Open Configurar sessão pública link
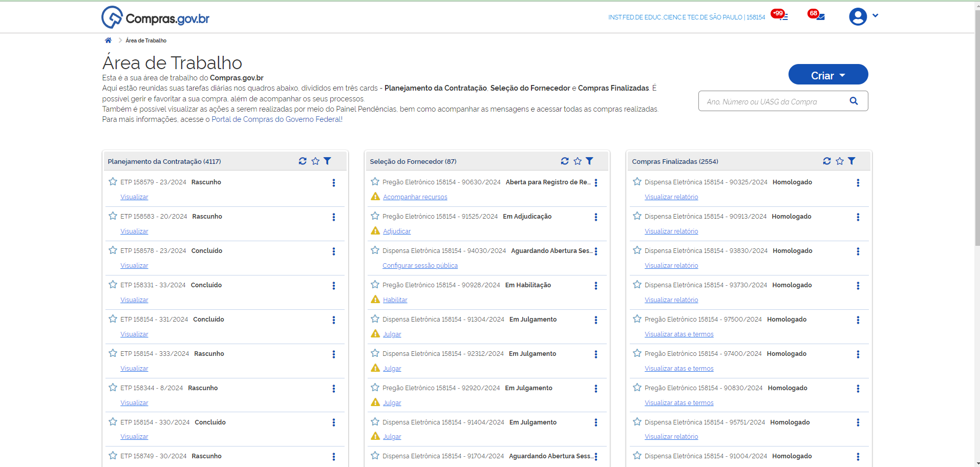The height and width of the screenshot is (467, 980). 420,266
